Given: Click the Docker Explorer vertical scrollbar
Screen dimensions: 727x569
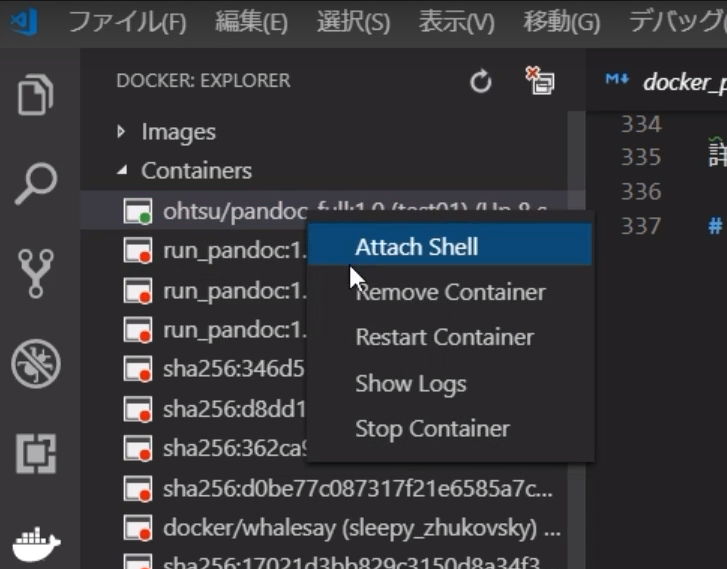Looking at the screenshot, I should click(576, 340).
